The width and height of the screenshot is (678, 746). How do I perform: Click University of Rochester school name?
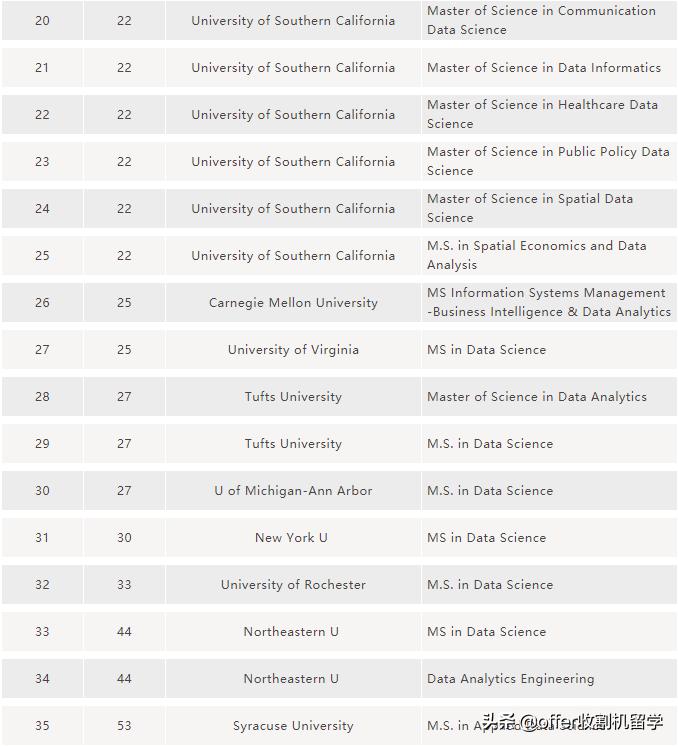coord(293,584)
